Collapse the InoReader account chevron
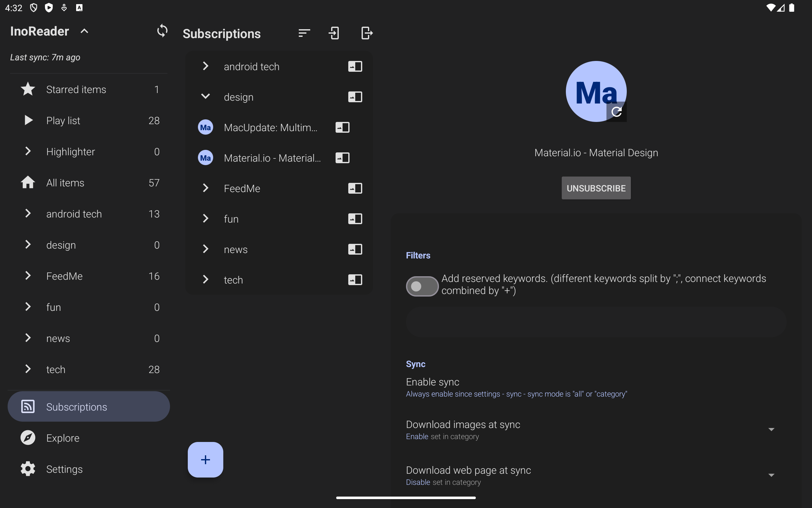The image size is (812, 508). pos(84,31)
